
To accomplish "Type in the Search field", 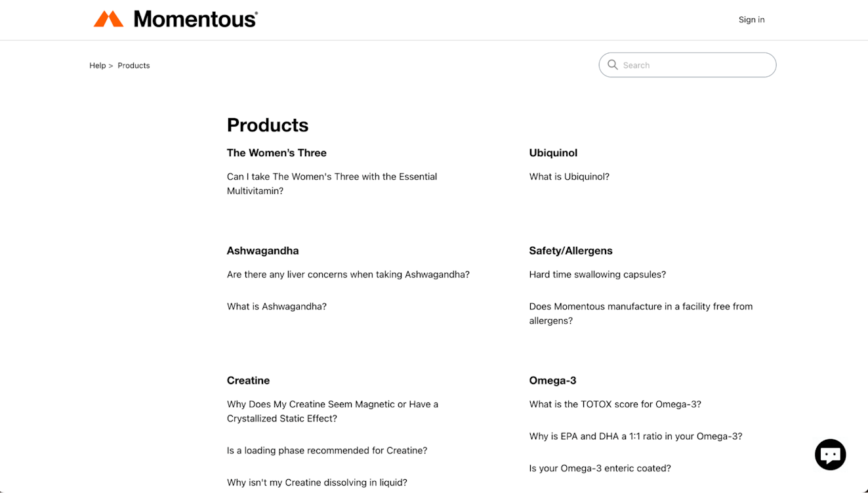I will (695, 65).
